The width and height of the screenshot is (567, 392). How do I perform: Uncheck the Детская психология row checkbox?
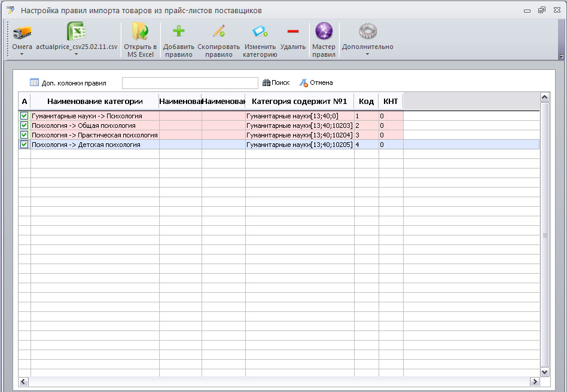click(x=25, y=144)
